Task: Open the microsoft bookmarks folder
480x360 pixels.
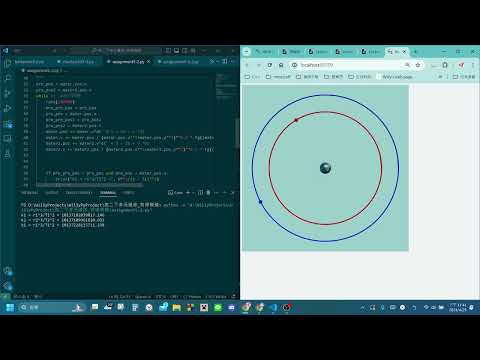Action: coord(278,77)
